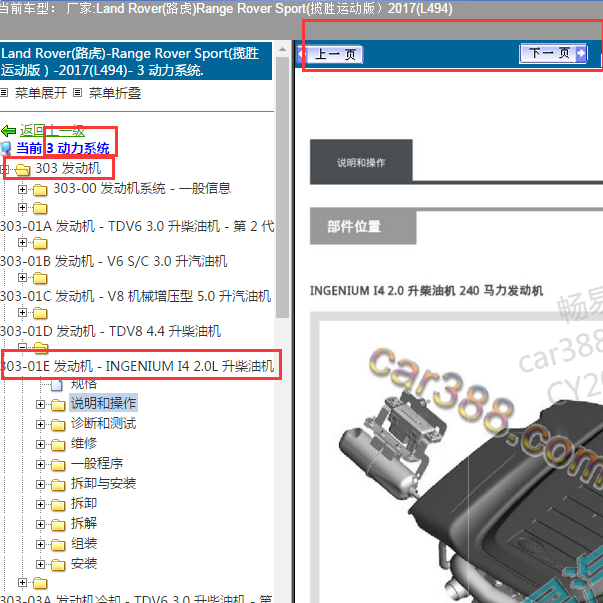
Task: Click folder icon of 拆卸
Action: 58,505
